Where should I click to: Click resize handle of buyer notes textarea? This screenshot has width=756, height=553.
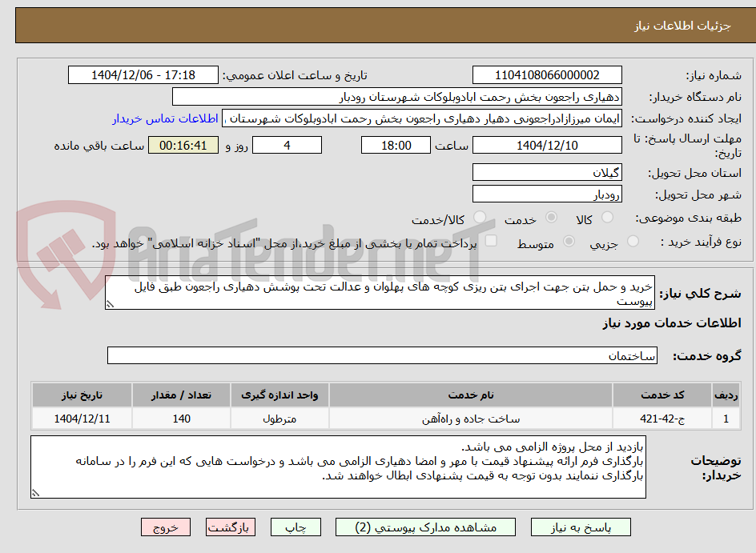point(35,493)
